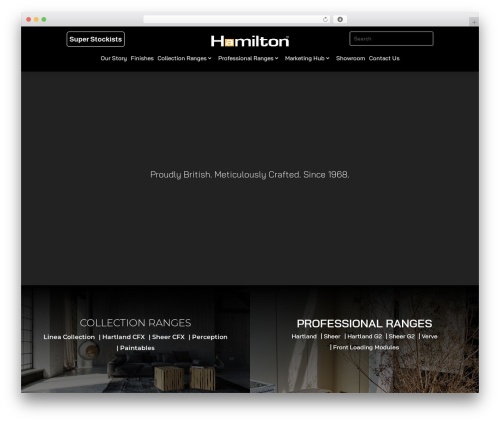500x423 pixels.
Task: Open the Sheer professional range link
Action: tap(332, 336)
